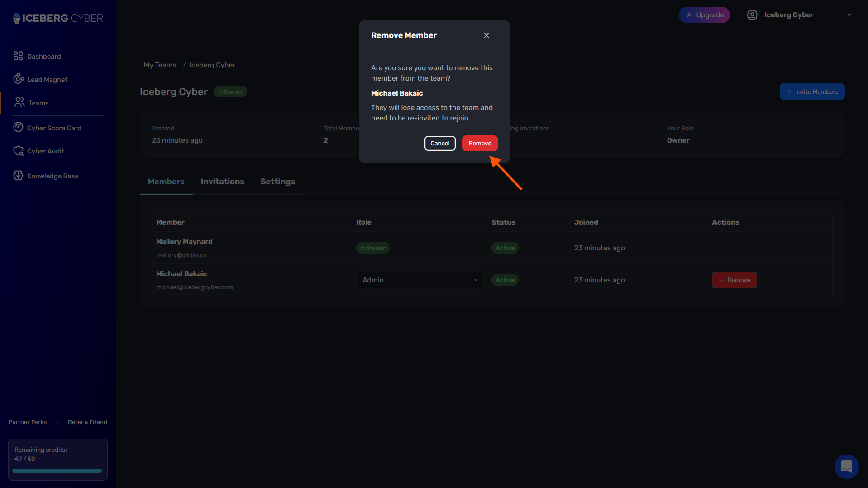Viewport: 868px width, 488px height.
Task: Open the Refer a Friend link
Action: [x=87, y=422]
